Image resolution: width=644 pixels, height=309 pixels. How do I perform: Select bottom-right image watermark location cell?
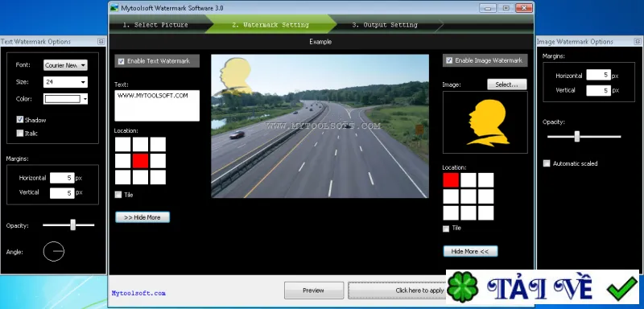pos(486,213)
